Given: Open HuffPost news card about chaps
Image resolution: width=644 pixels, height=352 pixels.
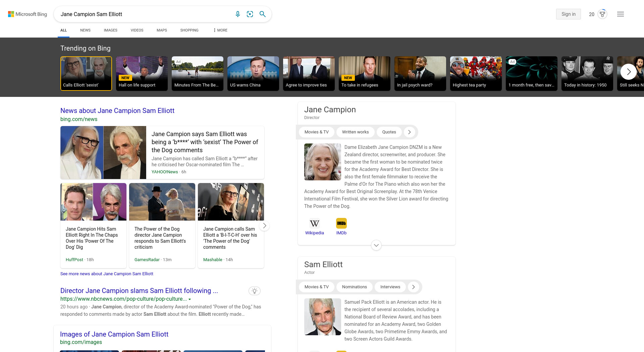Looking at the screenshot, I should pos(93,226).
